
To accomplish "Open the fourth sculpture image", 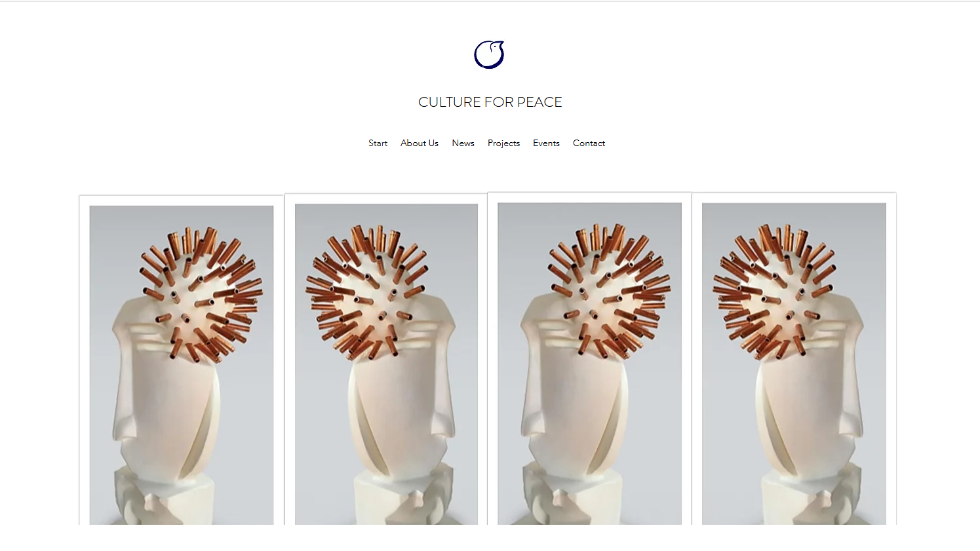I will tap(794, 364).
